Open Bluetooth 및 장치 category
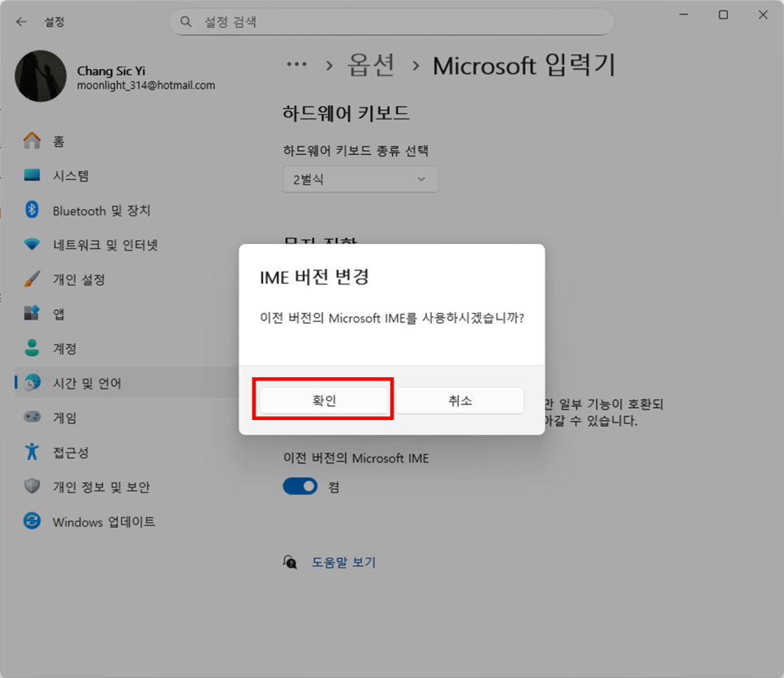The image size is (784, 678). (x=127, y=210)
